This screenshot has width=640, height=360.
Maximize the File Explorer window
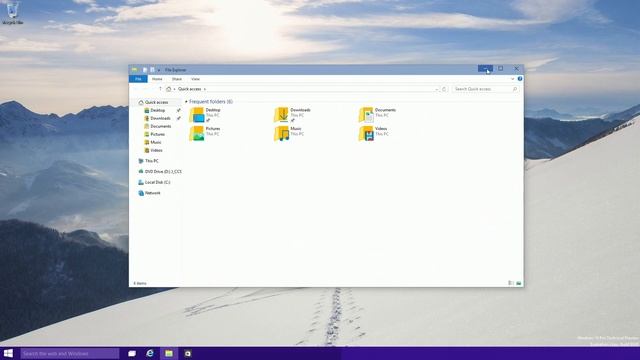pos(500,69)
